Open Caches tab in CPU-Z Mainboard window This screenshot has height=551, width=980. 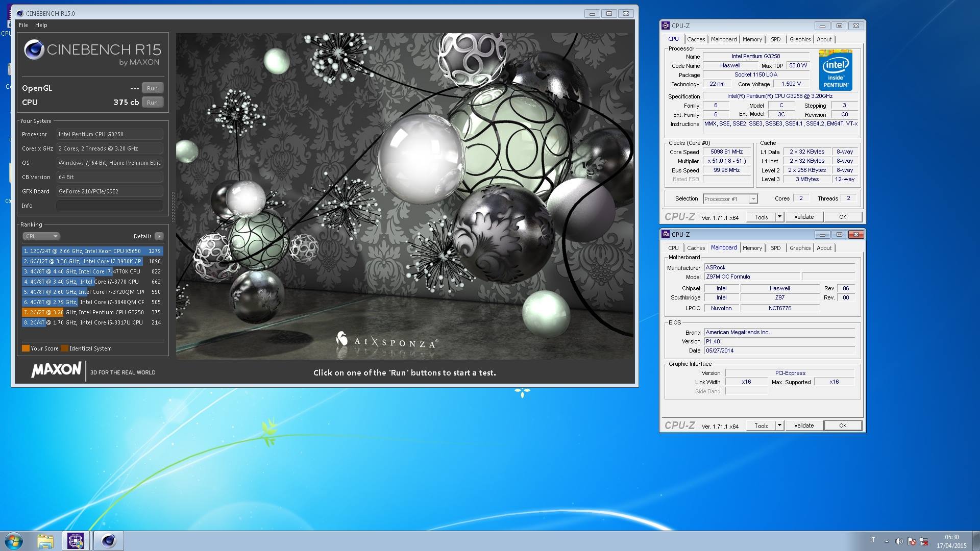pyautogui.click(x=696, y=248)
